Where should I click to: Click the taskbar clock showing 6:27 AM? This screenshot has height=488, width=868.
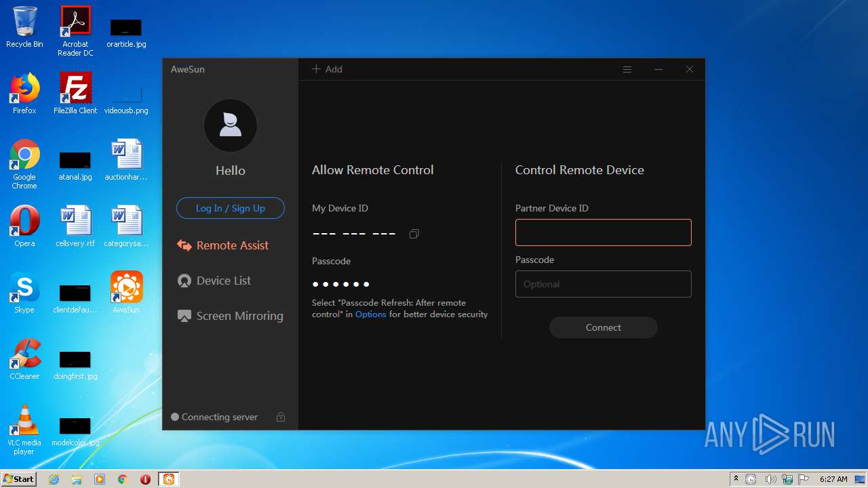[x=833, y=479]
